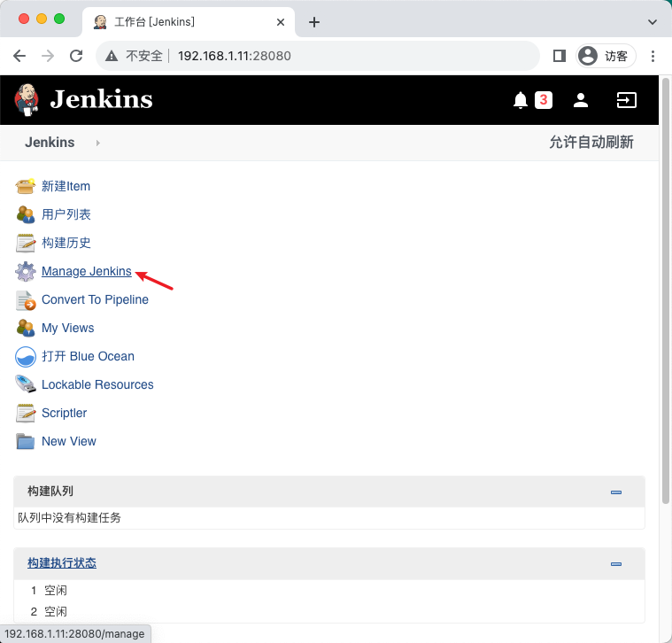Click the not-secure warning triangle icon
The image size is (672, 643).
point(112,56)
